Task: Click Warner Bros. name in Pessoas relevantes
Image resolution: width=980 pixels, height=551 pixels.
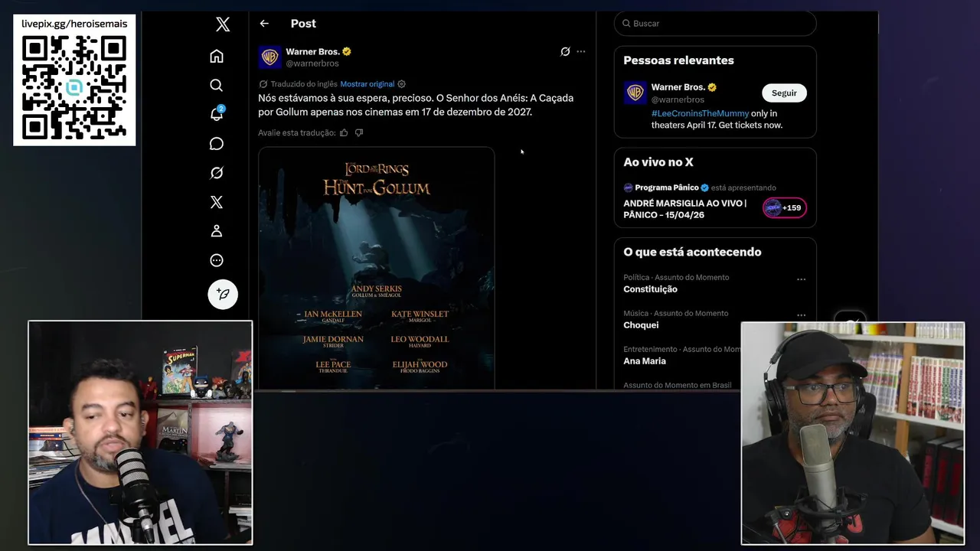Action: click(678, 87)
